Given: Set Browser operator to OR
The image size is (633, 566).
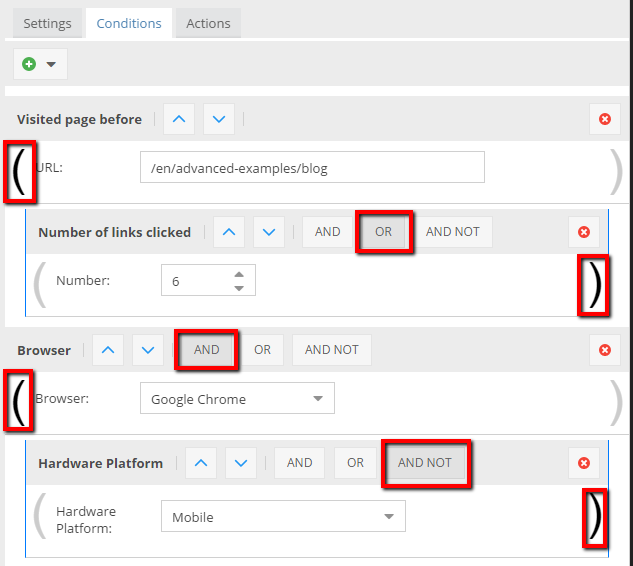Looking at the screenshot, I should 262,350.
